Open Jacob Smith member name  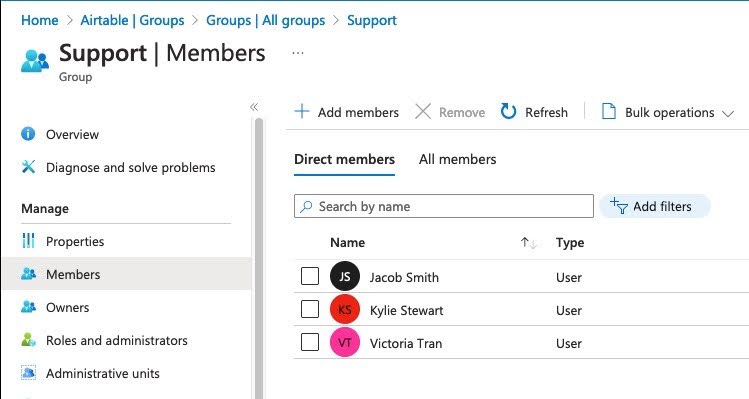tap(404, 277)
